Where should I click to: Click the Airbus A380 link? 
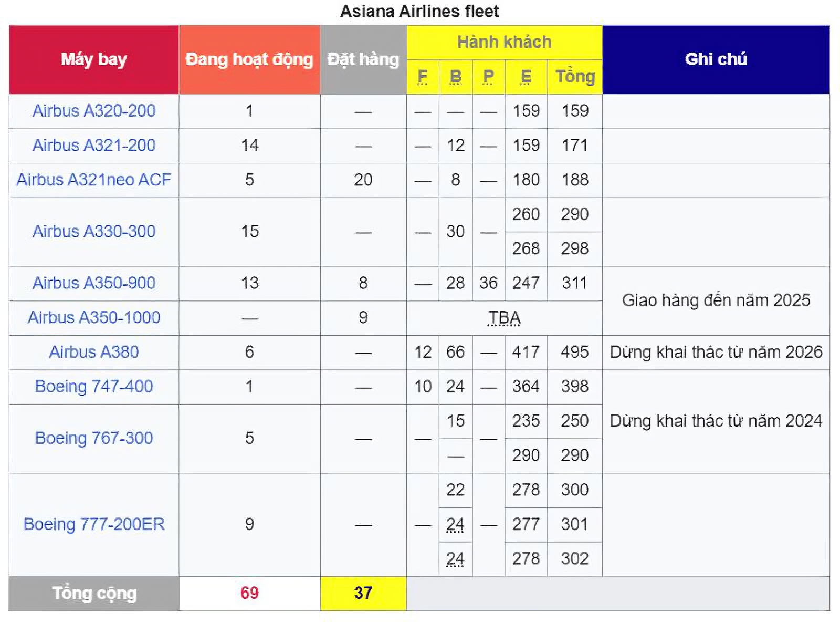pyautogui.click(x=94, y=352)
